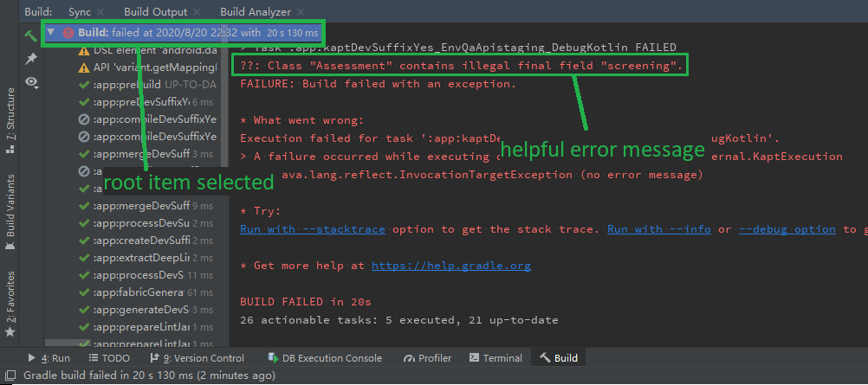Switch to the Build Output tab

156,11
